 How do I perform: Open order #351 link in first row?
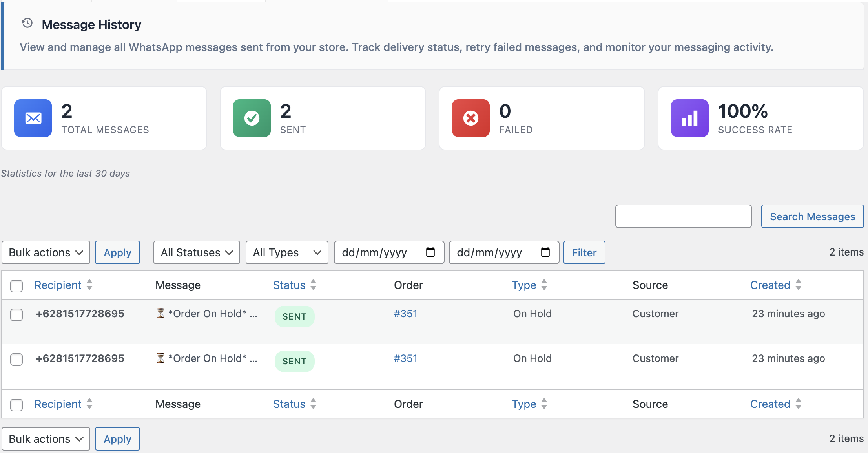pos(405,314)
